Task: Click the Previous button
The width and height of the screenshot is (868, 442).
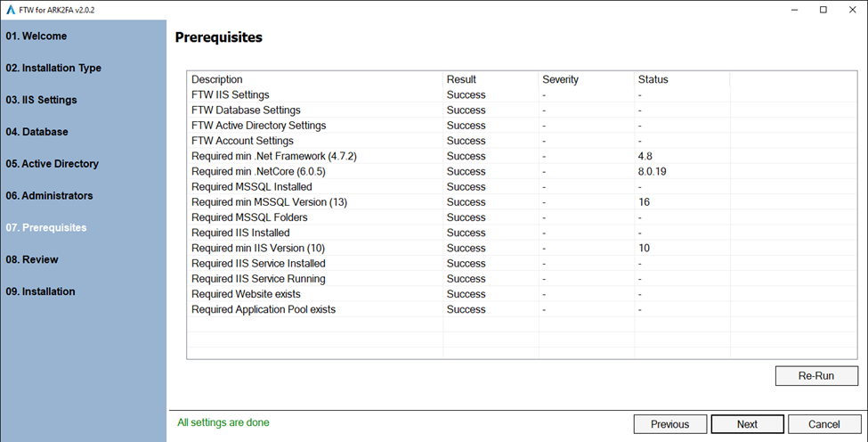Action: click(x=669, y=424)
